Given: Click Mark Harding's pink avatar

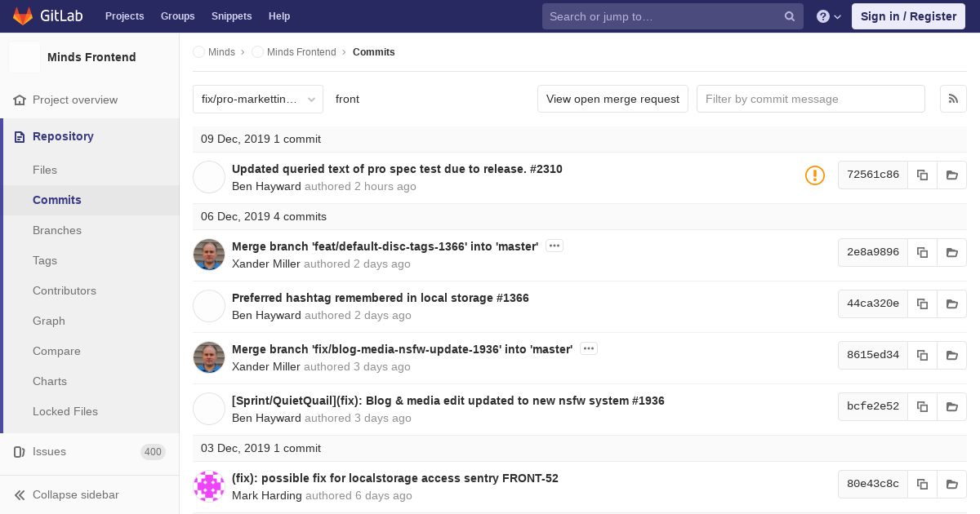Looking at the screenshot, I should click(209, 486).
